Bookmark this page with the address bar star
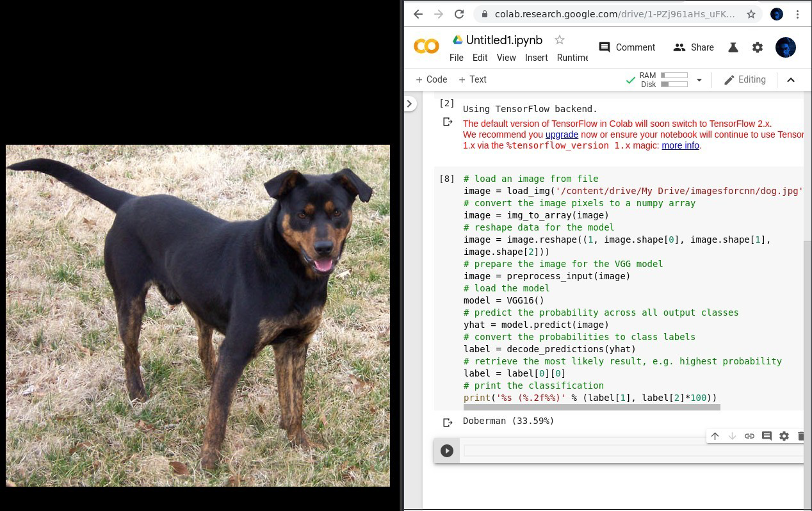The width and height of the screenshot is (812, 511). [751, 14]
